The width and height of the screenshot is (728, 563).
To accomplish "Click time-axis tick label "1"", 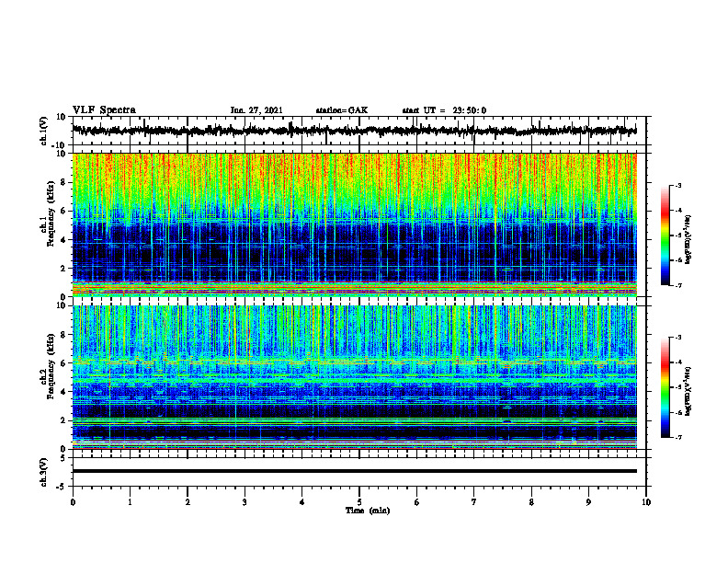I will 130,502.
